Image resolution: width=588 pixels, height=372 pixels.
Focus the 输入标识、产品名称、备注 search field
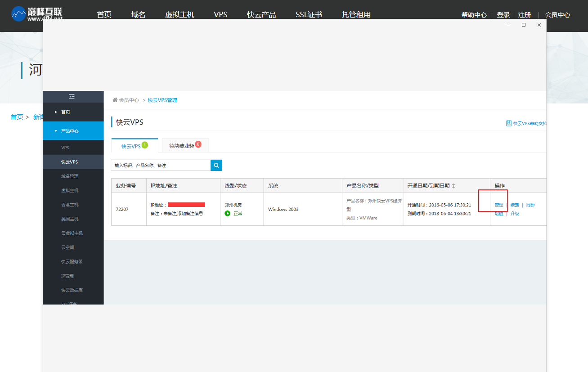click(x=161, y=166)
